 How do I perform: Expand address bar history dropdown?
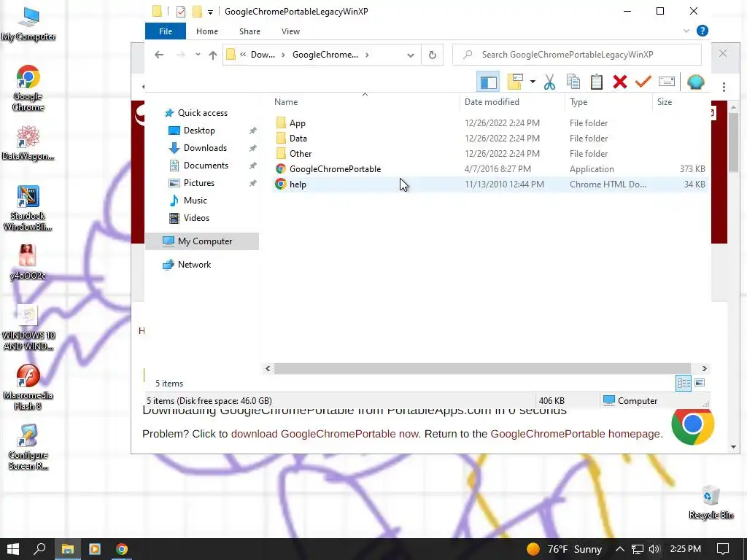pos(410,55)
